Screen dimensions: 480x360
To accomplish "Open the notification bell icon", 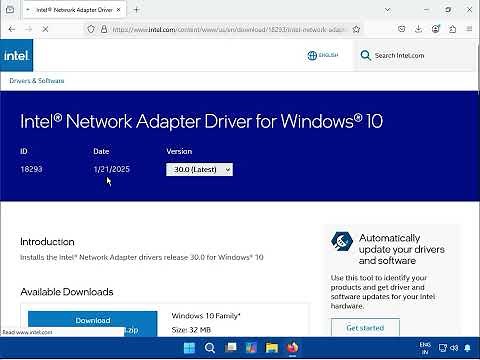I will (468, 348).
